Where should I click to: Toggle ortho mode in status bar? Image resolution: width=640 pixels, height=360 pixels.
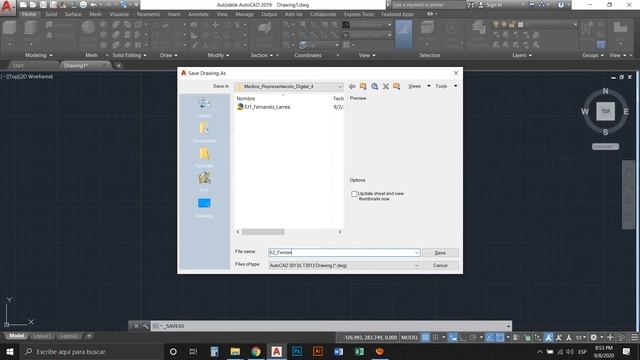tap(463, 338)
